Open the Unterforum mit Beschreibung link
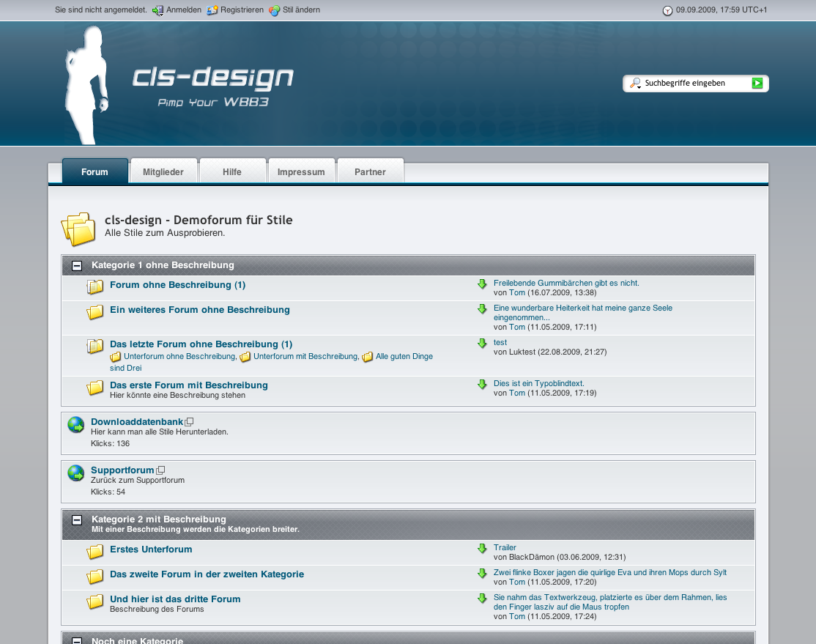The image size is (816, 644). [305, 357]
